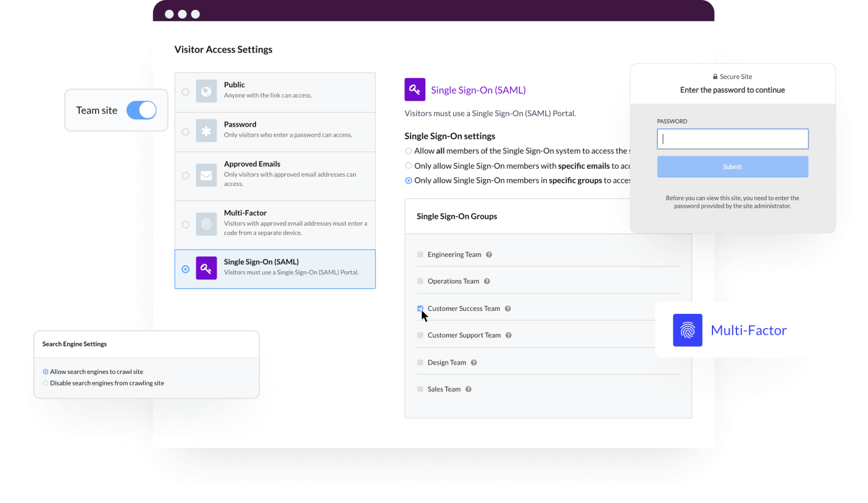
Task: Check the Design Team checkbox
Action: (x=420, y=363)
